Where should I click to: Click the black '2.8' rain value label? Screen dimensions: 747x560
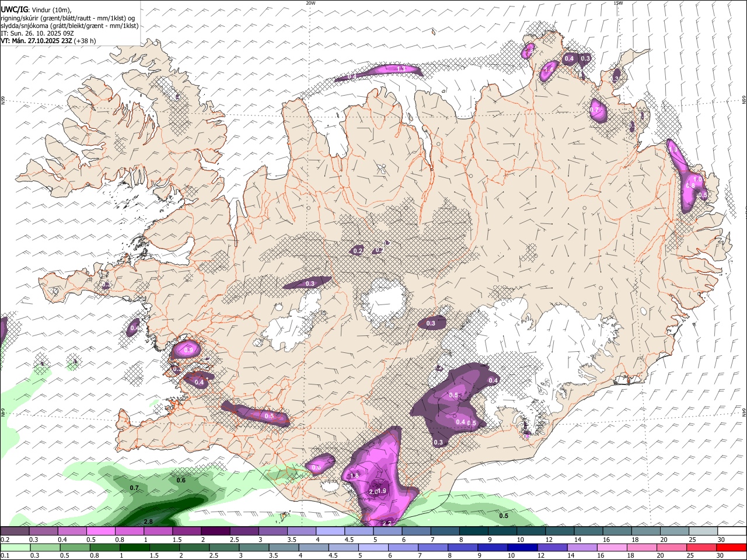point(148,521)
